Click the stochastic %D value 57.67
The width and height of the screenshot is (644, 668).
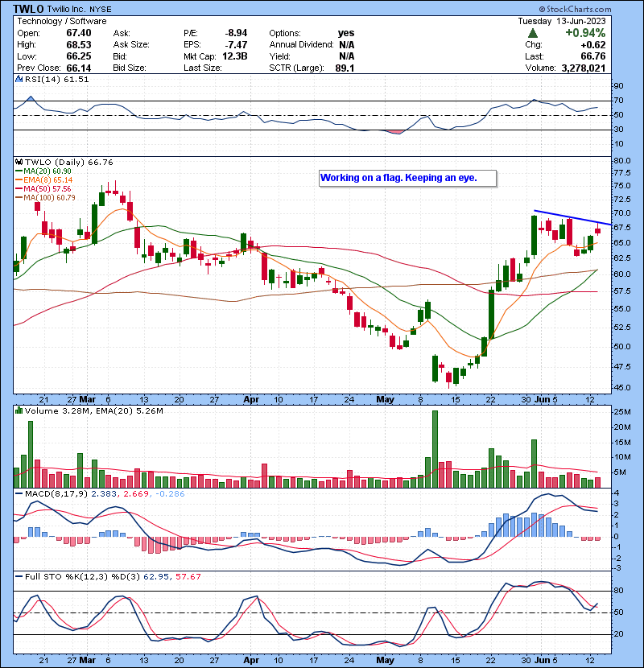(188, 577)
